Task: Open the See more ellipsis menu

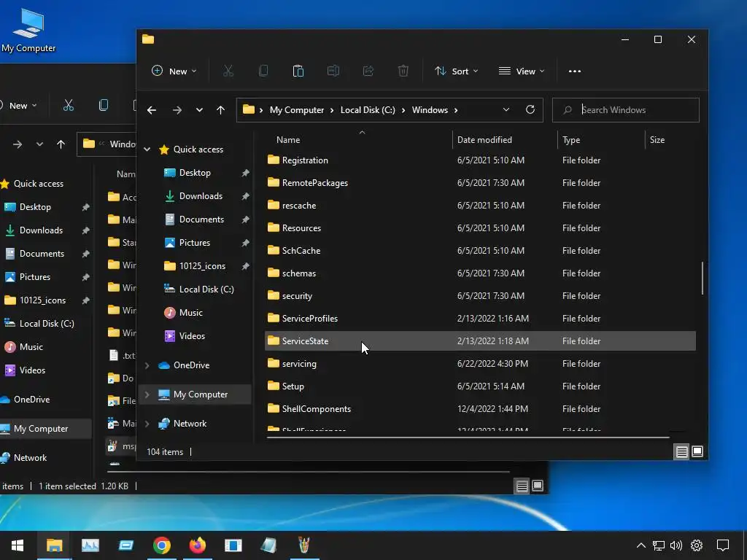Action: click(x=575, y=71)
